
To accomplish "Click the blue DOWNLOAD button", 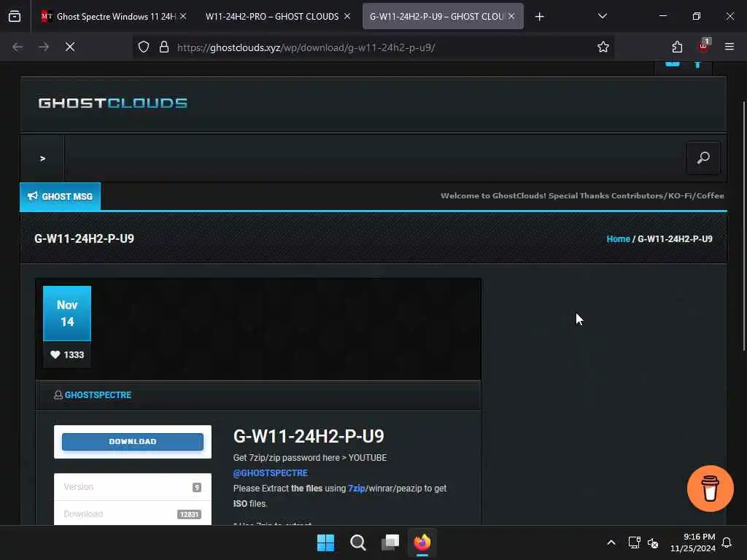I will (x=133, y=441).
